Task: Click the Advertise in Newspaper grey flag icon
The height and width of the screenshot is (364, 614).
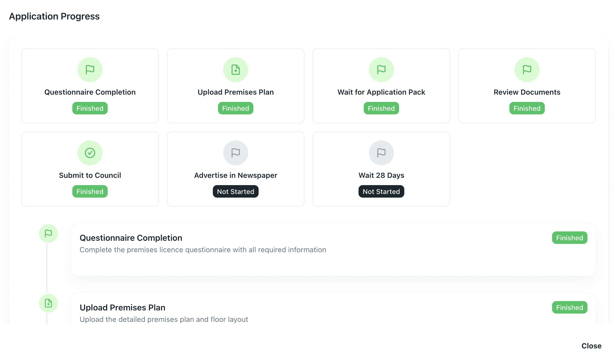Action: [236, 153]
